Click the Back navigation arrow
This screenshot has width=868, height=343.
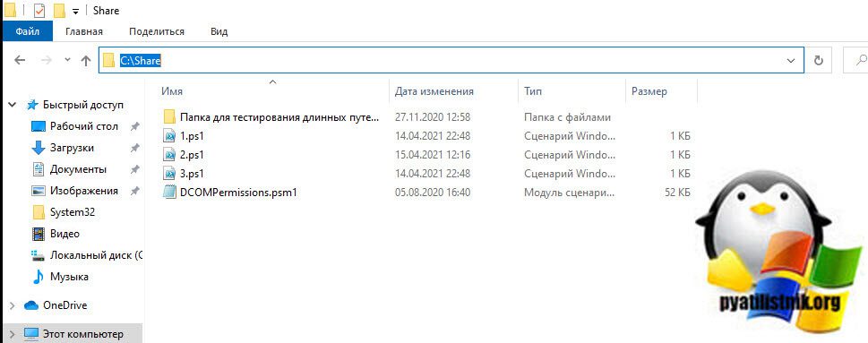coord(20,60)
